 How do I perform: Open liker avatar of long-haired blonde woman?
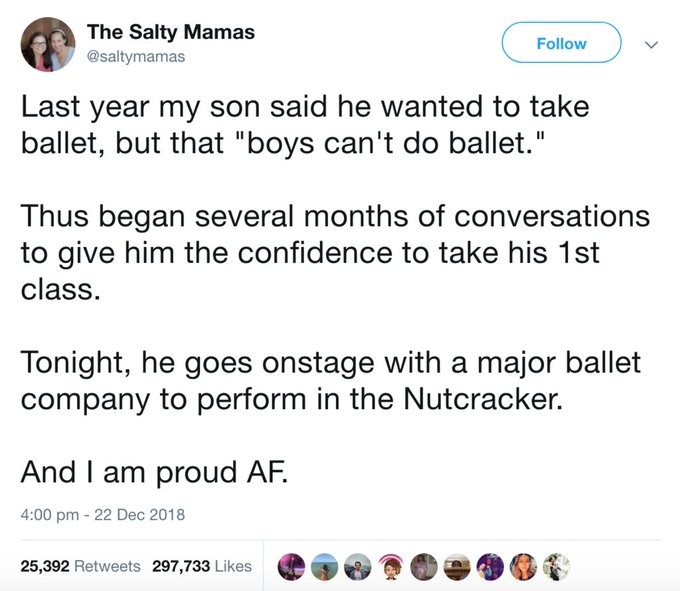(523, 567)
